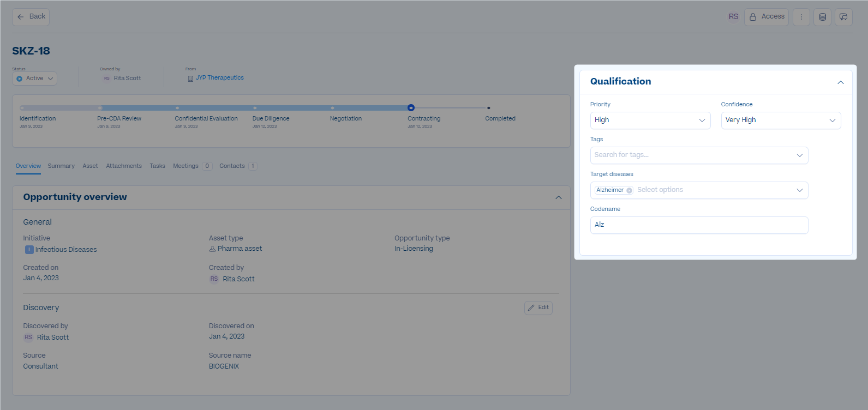The width and height of the screenshot is (868, 410).
Task: Remove the Alzheimer tag chip
Action: pos(629,190)
